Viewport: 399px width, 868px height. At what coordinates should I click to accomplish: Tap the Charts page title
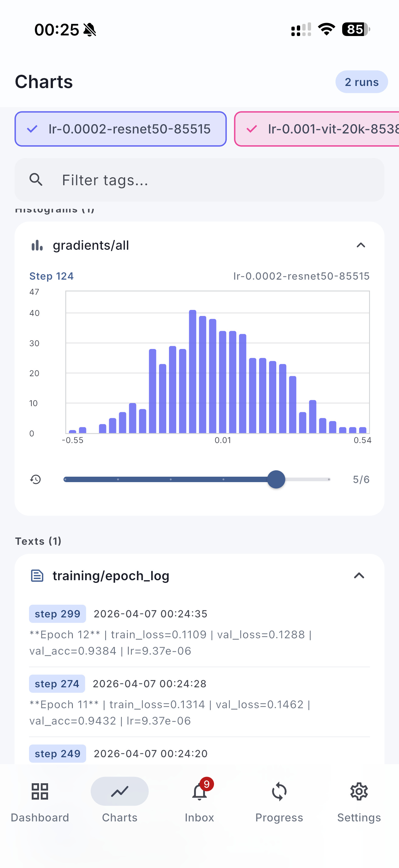[44, 81]
